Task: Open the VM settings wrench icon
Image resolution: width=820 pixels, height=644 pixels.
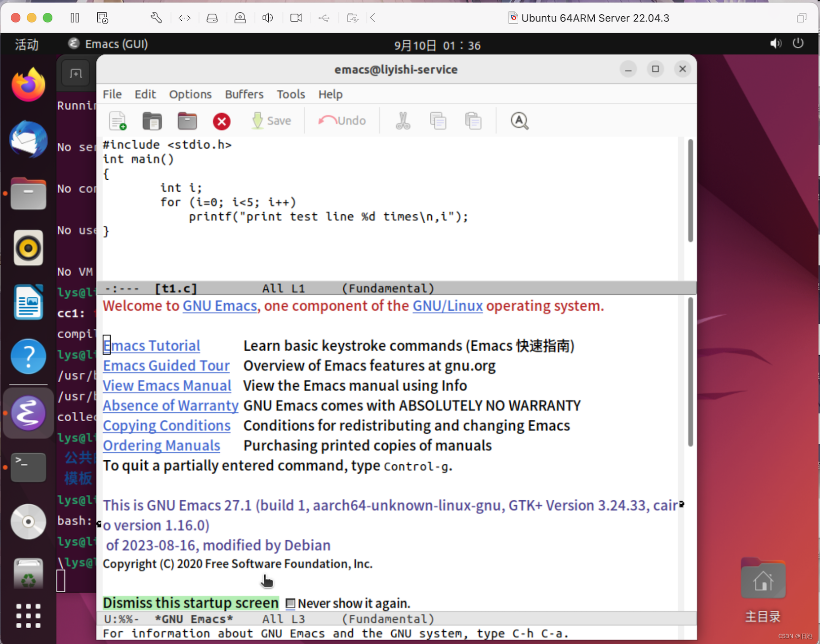Action: pyautogui.click(x=156, y=18)
